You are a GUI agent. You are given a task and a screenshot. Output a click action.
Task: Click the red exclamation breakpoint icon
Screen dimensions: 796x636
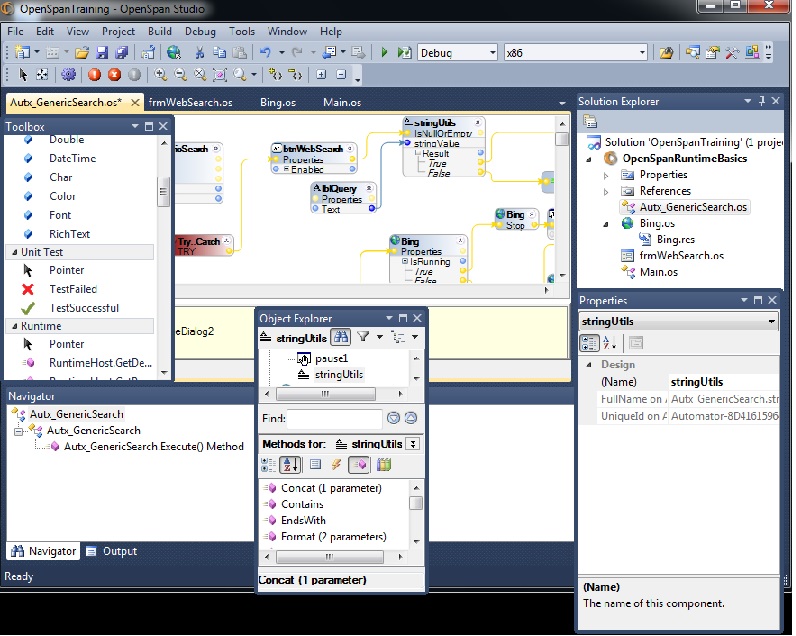[94, 75]
